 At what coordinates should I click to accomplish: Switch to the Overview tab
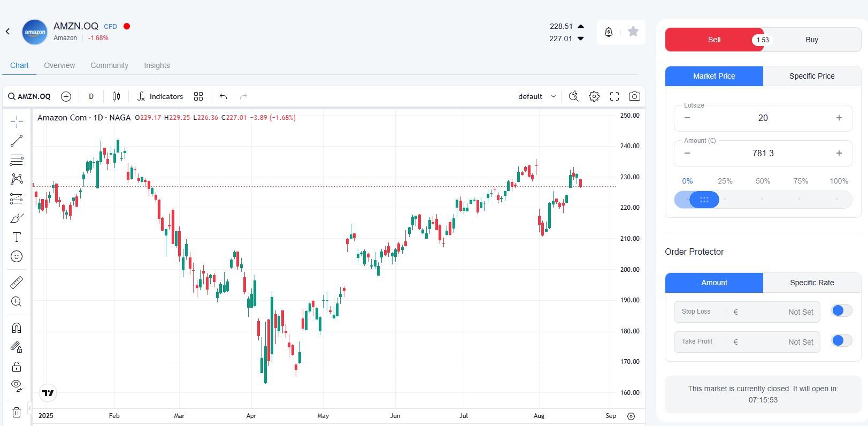pyautogui.click(x=59, y=65)
